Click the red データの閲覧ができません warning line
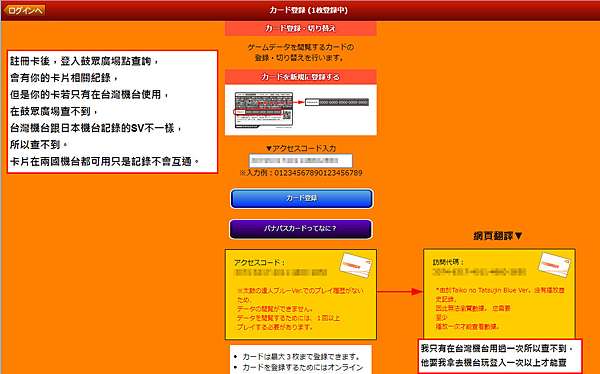 pyautogui.click(x=275, y=309)
